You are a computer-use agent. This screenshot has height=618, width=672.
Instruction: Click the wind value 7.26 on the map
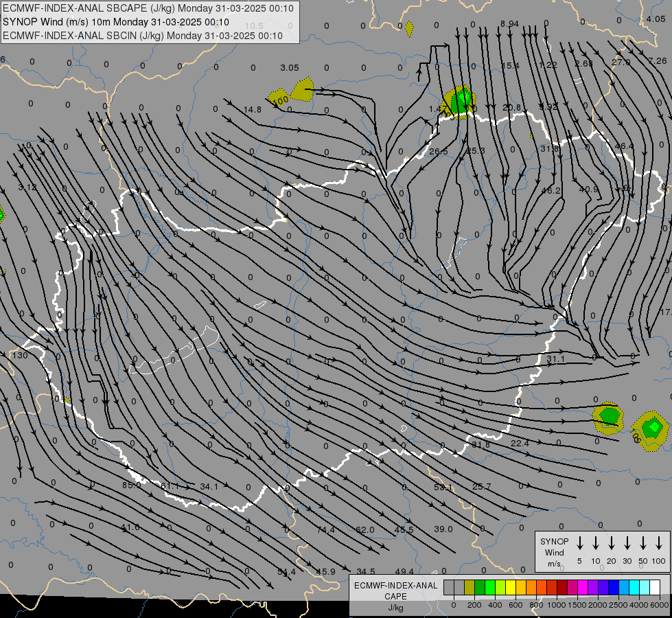[658, 61]
